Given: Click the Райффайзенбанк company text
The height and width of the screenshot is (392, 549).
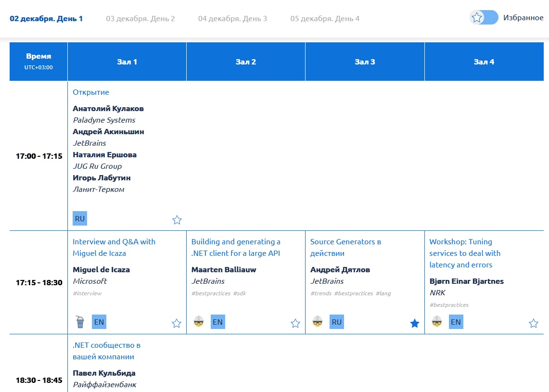Looking at the screenshot, I should tap(105, 385).
